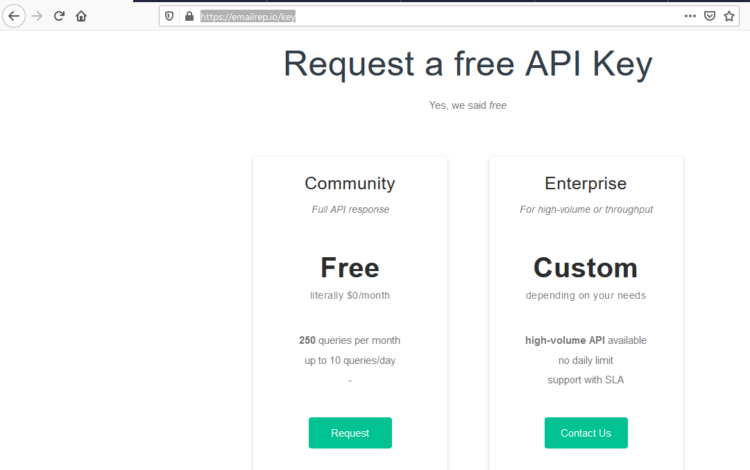Viewport: 750px width, 470px height.
Task: Save the page to Pocket
Action: 709,16
